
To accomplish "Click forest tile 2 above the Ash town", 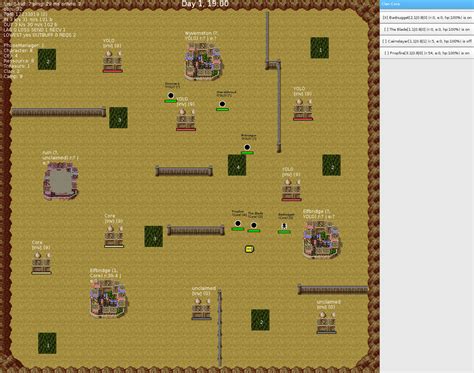I will click(x=47, y=59).
